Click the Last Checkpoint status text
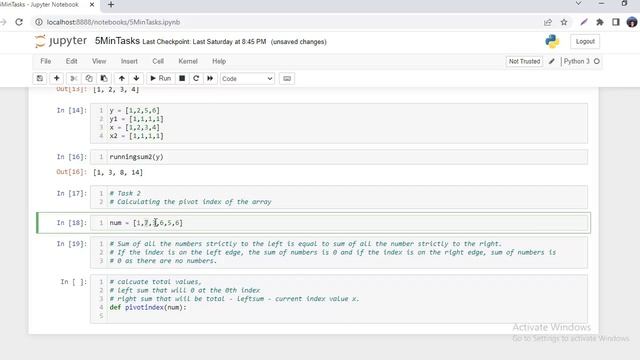The image size is (640, 360). (x=204, y=42)
